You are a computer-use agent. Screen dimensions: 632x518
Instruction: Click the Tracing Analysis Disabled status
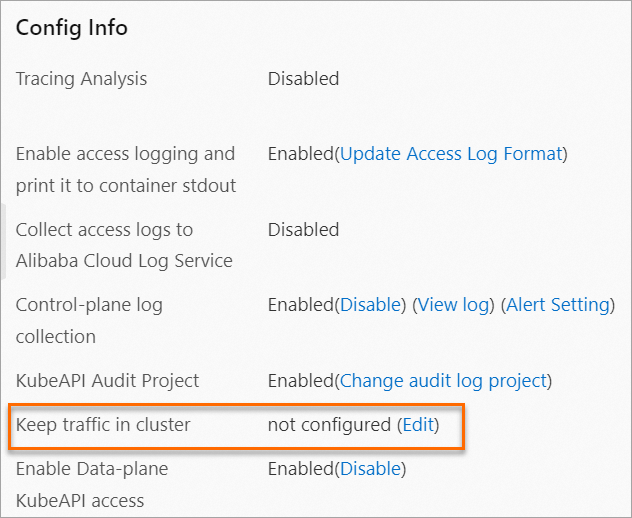pyautogui.click(x=303, y=79)
